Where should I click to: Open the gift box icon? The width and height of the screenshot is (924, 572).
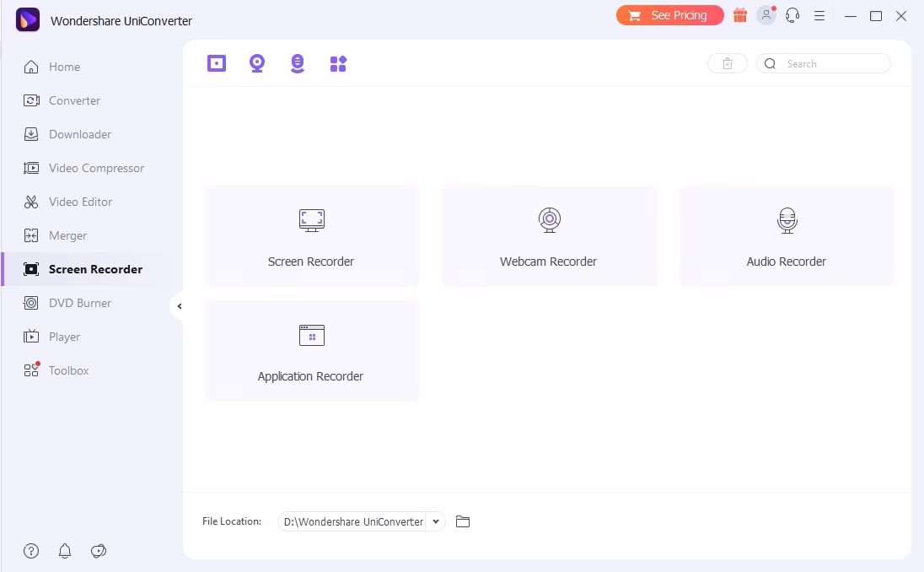739,15
